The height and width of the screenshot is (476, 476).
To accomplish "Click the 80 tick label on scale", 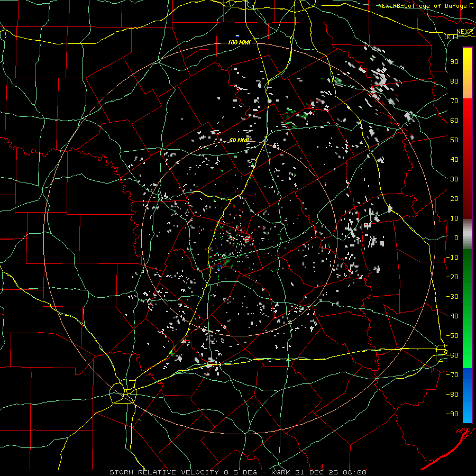I will 454,81.
